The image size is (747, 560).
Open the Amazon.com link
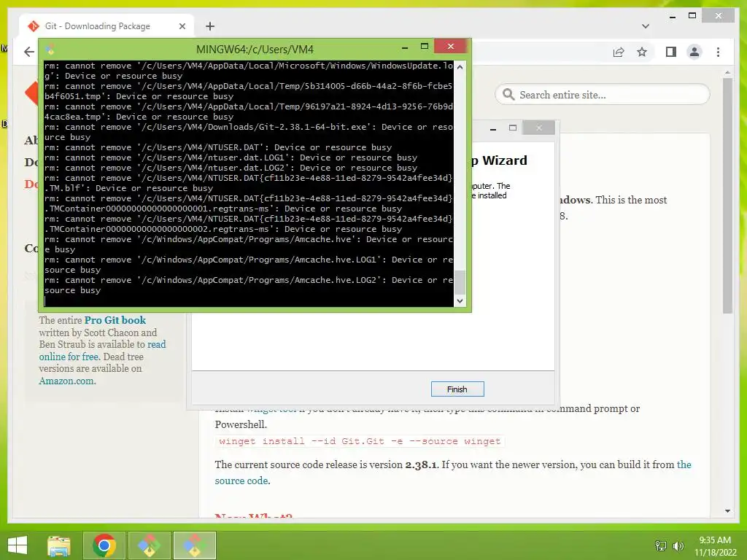point(67,381)
